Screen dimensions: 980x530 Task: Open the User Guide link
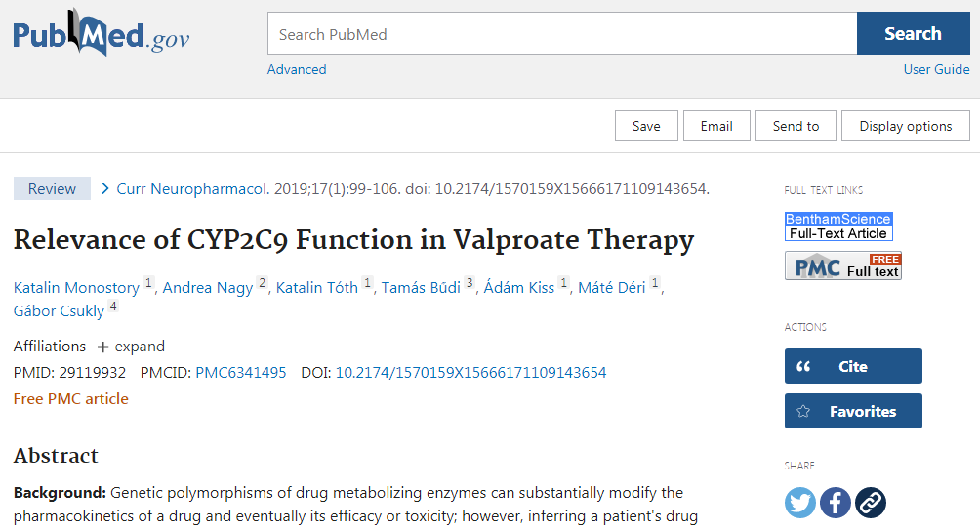(x=936, y=69)
